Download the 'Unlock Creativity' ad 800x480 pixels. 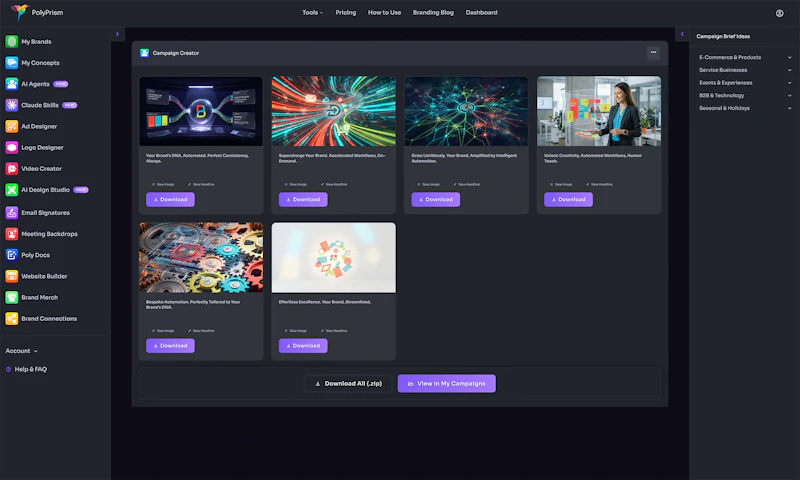pos(568,199)
